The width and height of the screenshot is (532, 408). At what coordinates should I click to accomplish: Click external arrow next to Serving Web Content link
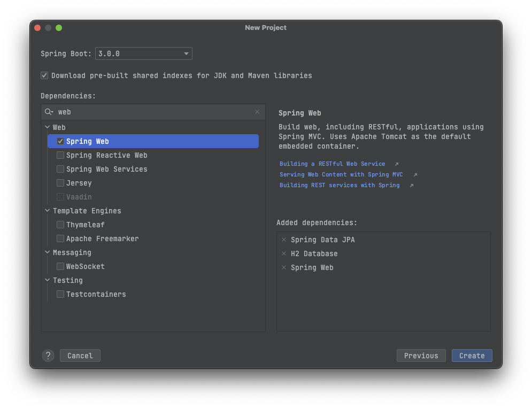415,175
